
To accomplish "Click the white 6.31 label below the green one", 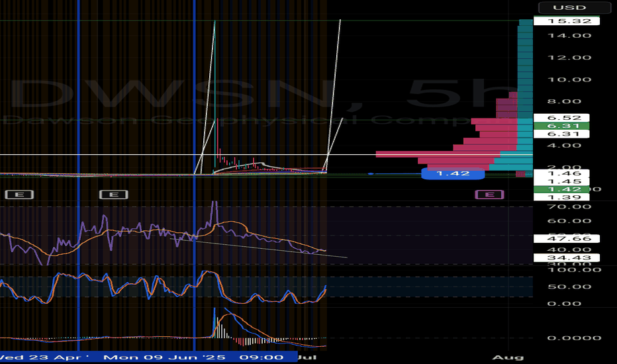I will coord(561,134).
